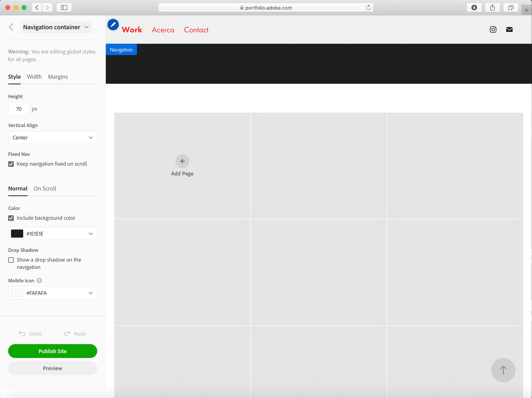The width and height of the screenshot is (532, 398).
Task: Click the scroll-to-top arrow button
Action: coord(503,370)
